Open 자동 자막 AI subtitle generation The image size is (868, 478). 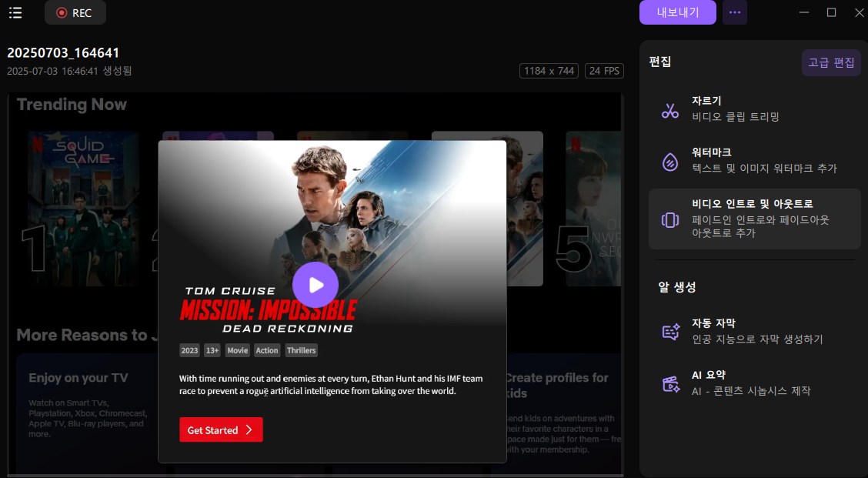(755, 331)
